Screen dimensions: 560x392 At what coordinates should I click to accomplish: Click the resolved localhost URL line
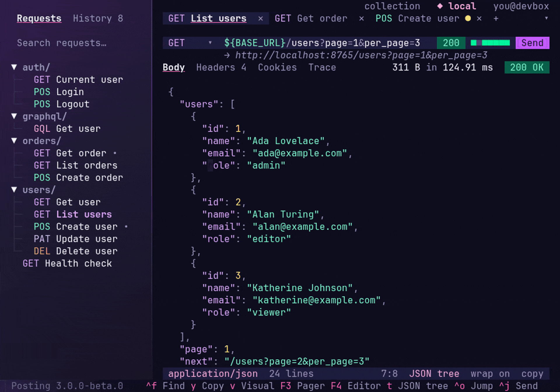pos(356,55)
